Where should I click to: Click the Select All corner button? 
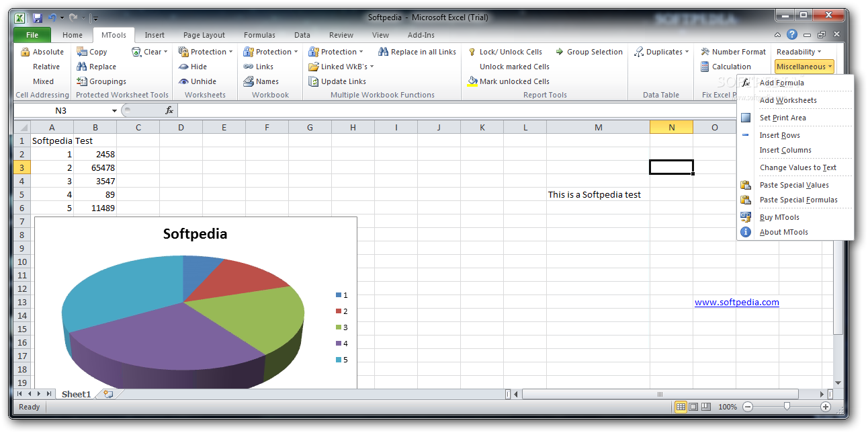pos(22,127)
